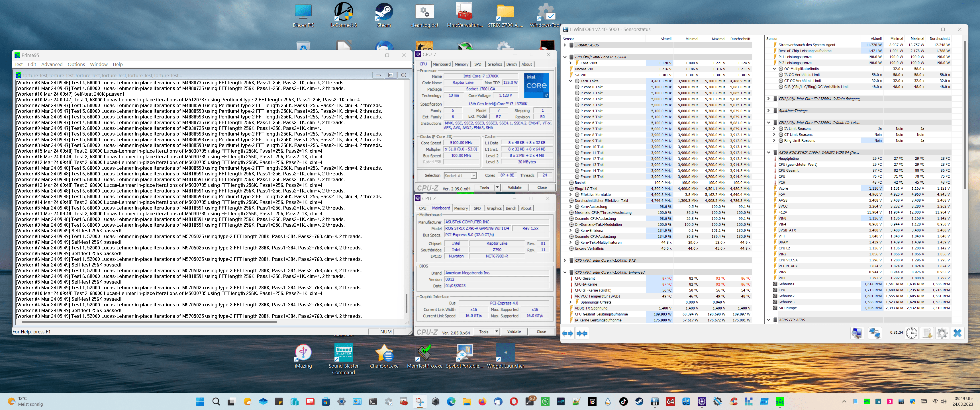Collapse ASUS ROG STRIX Z790-A sensor group
Image resolution: width=980 pixels, height=410 pixels.
769,153
